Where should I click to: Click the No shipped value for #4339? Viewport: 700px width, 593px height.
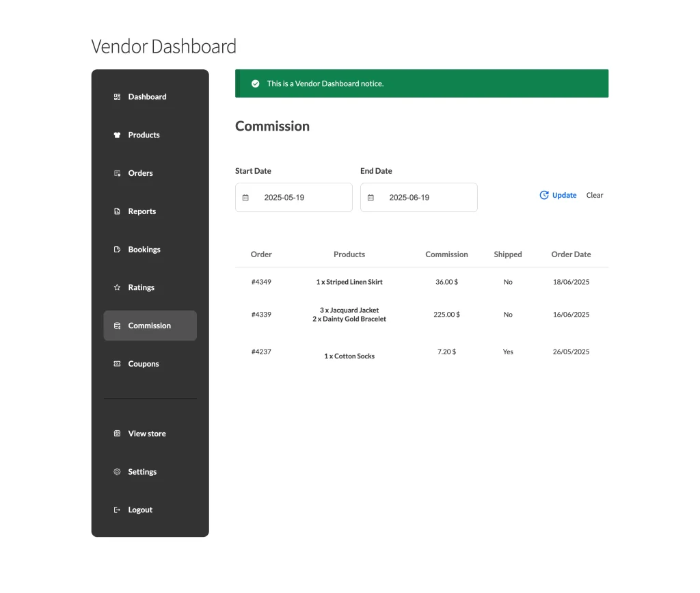pyautogui.click(x=508, y=315)
